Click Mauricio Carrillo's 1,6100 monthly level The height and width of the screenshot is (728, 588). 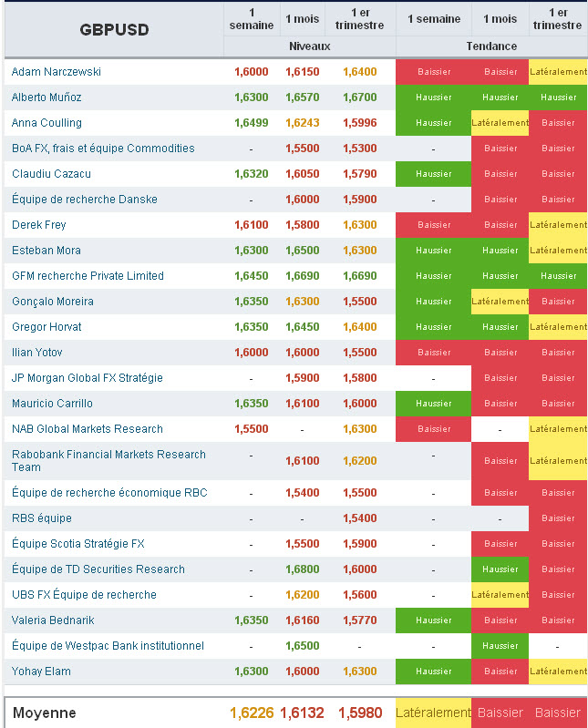click(303, 404)
